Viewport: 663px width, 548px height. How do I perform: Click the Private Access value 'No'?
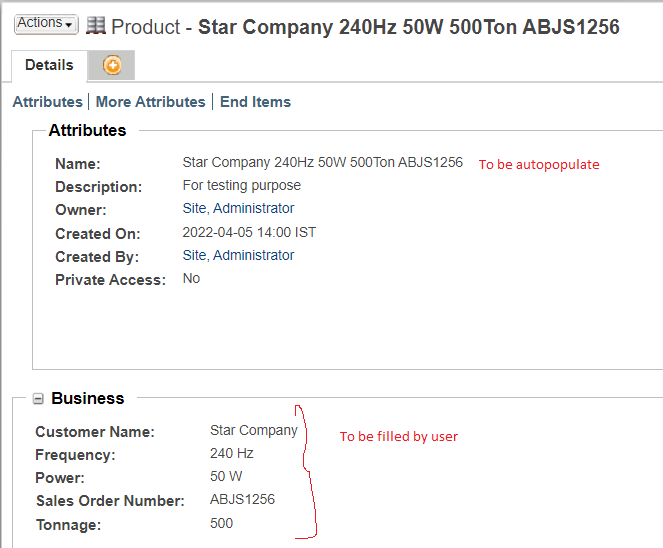[191, 279]
